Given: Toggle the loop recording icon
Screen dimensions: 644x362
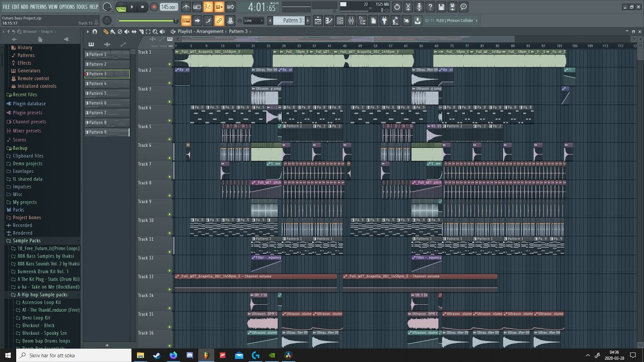Looking at the screenshot, I should (x=230, y=7).
